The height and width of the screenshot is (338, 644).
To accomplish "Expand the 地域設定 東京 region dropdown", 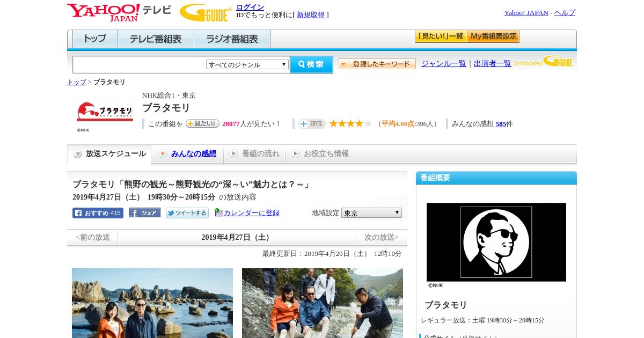I will tap(371, 213).
